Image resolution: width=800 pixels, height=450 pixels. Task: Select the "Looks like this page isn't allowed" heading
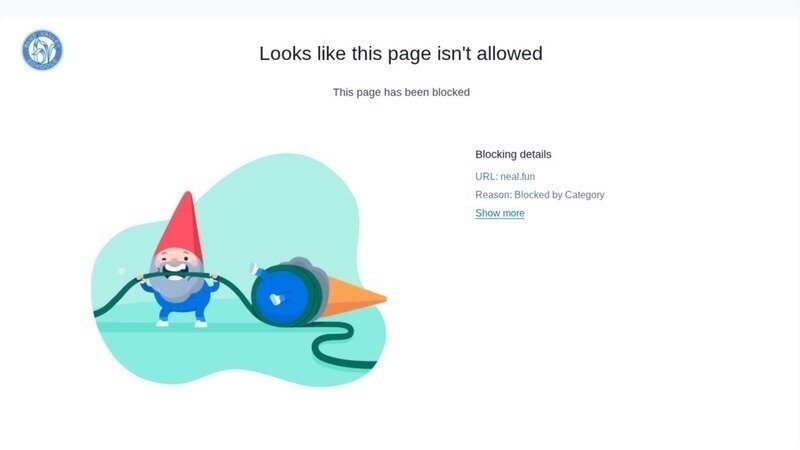(401, 54)
